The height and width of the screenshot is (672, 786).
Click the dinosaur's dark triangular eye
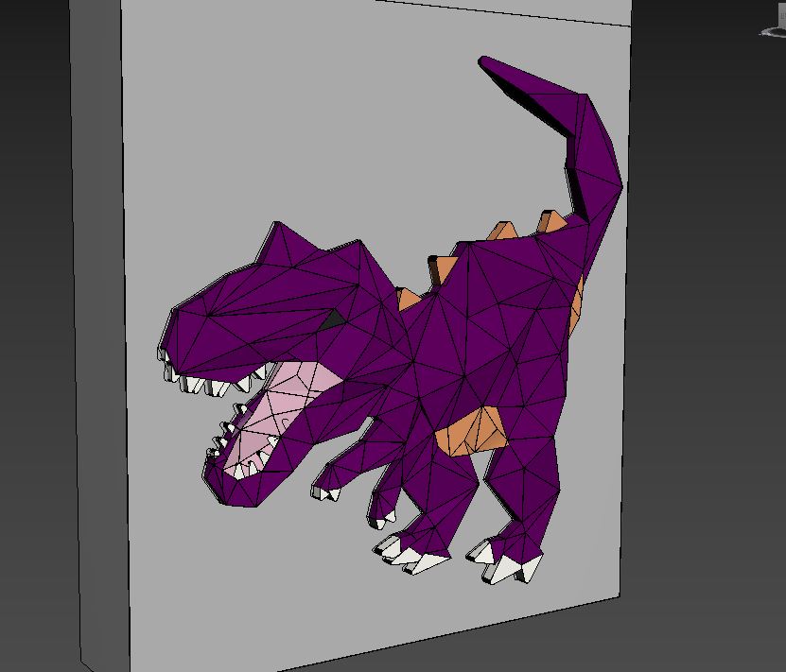(x=331, y=321)
